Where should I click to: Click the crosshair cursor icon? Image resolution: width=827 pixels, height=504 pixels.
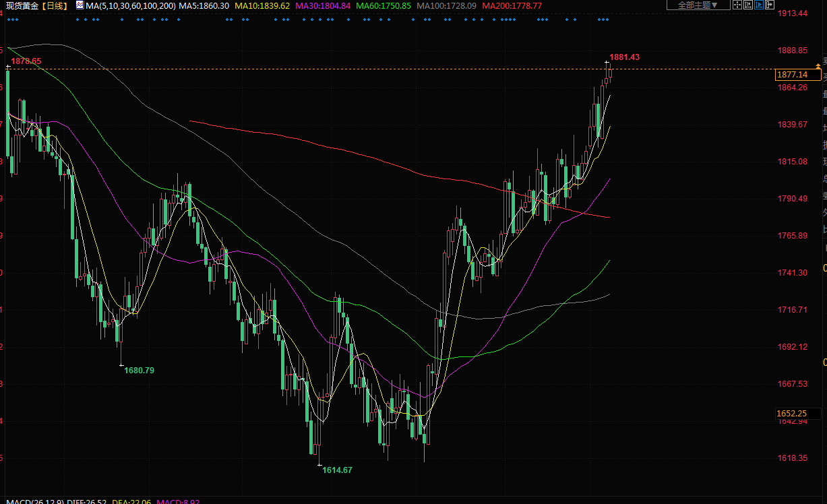737,5
